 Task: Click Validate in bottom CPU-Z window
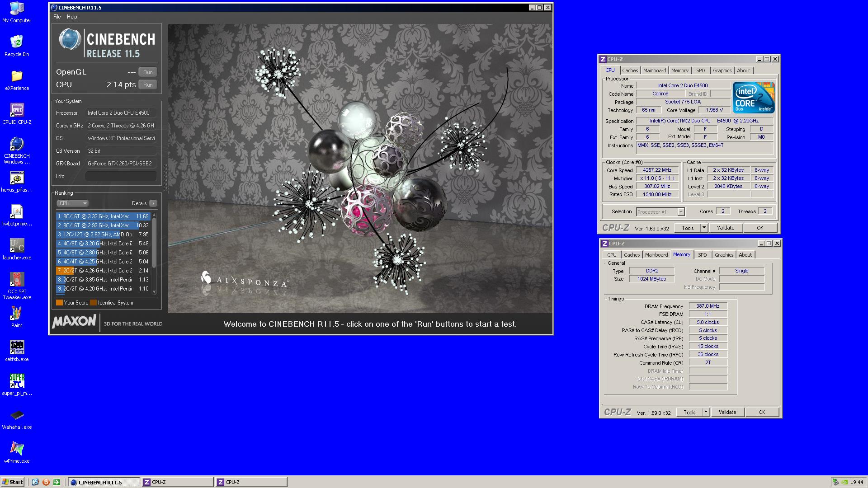click(x=727, y=413)
